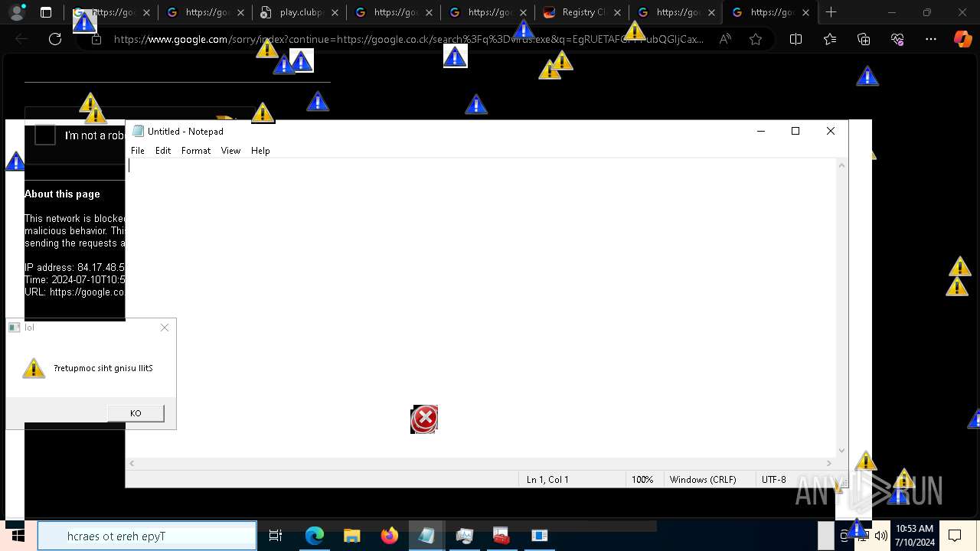Add page to favorites with star icon
Screen dimensions: 980x551
point(756,39)
